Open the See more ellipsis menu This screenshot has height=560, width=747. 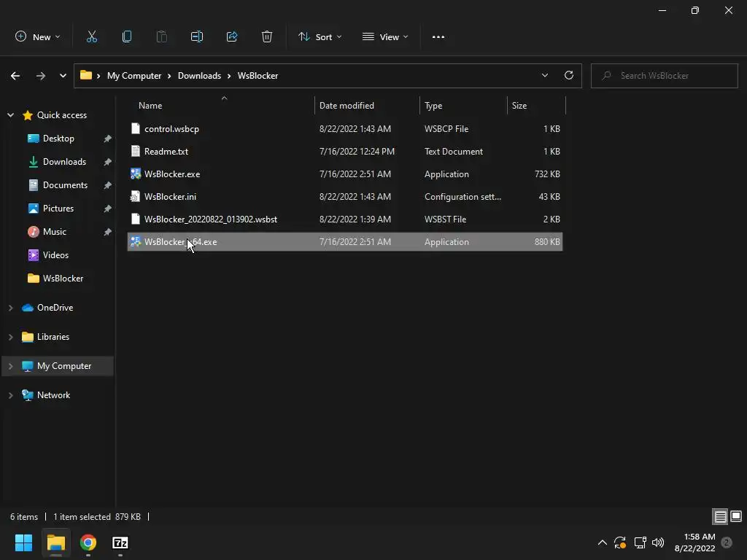[x=438, y=36]
